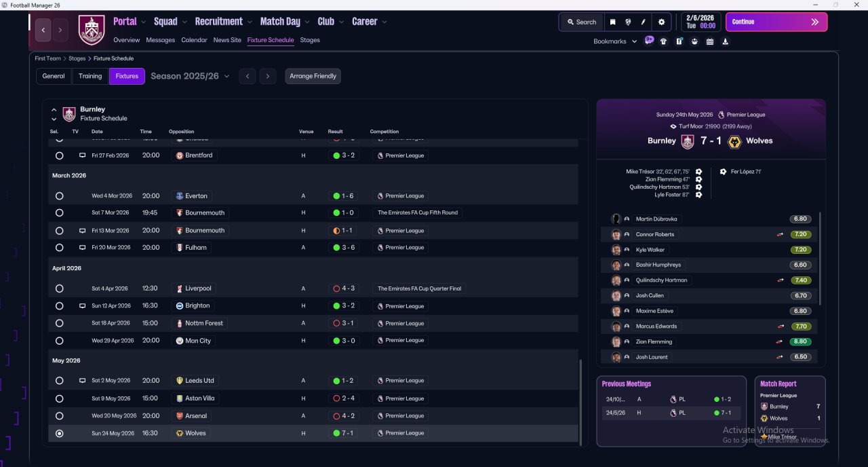This screenshot has height=467, width=868.
Task: Select the Brentford fixture radio button
Action: 59,155
